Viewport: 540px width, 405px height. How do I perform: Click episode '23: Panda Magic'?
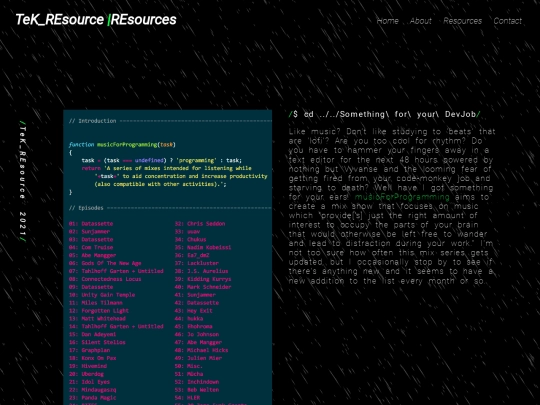[92, 398]
